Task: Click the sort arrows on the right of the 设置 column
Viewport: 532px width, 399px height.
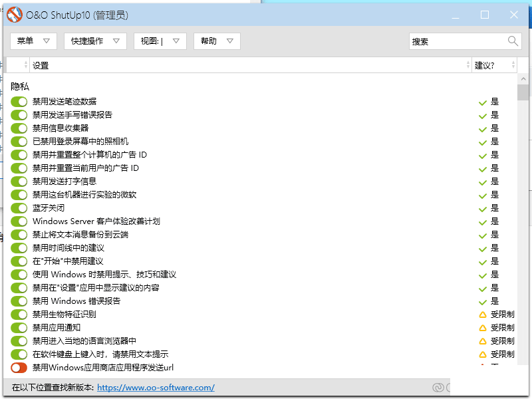Action: pos(468,65)
